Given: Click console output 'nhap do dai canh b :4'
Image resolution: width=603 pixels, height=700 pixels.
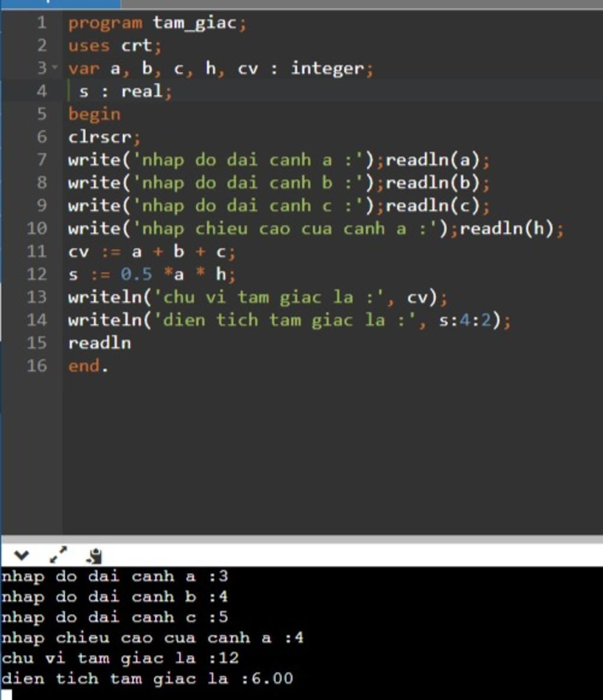Looking at the screenshot, I should (x=115, y=597).
